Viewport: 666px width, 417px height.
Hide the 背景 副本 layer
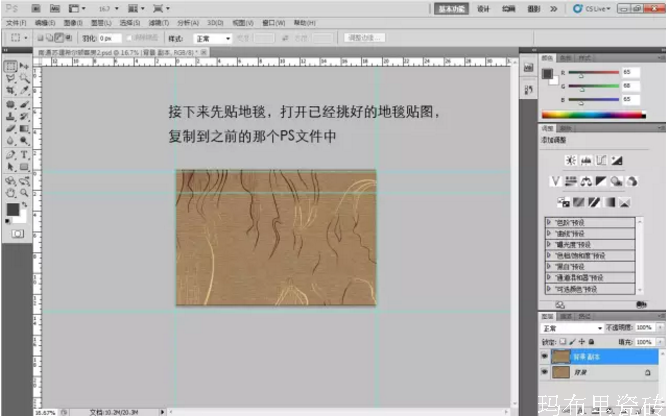coord(544,356)
